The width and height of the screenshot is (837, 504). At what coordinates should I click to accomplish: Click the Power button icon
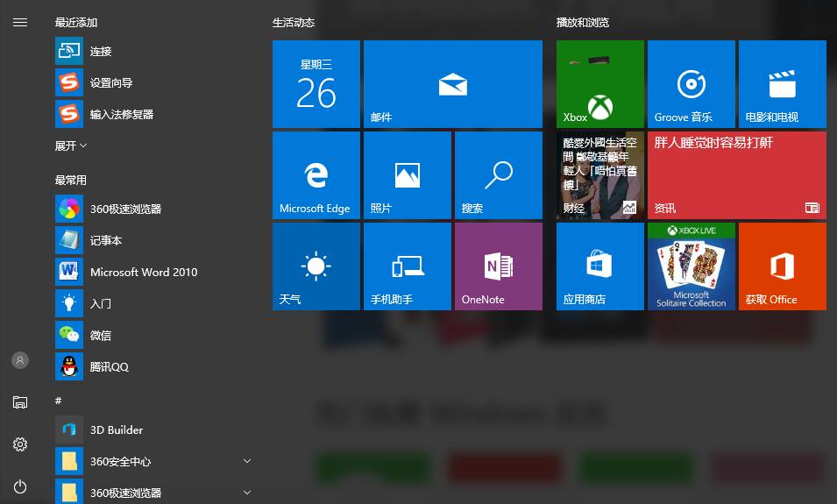pyautogui.click(x=20, y=486)
